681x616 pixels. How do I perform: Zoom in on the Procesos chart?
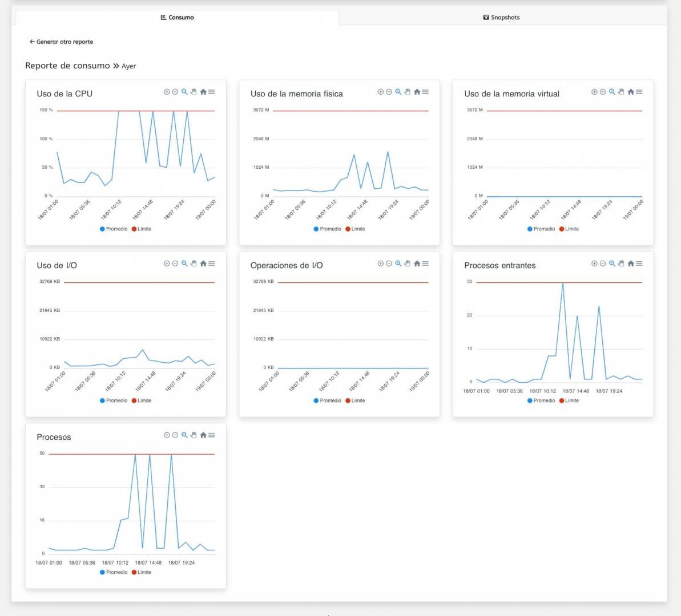(167, 435)
